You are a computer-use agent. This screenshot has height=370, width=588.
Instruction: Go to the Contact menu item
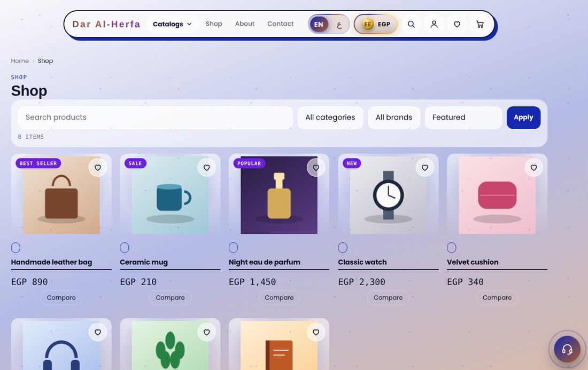coord(281,24)
